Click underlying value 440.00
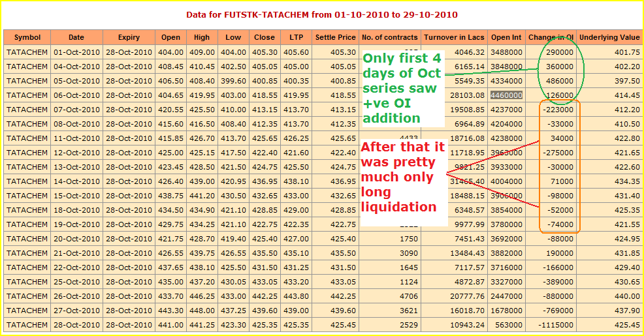Image resolution: width=644 pixels, height=336 pixels. pyautogui.click(x=627, y=296)
